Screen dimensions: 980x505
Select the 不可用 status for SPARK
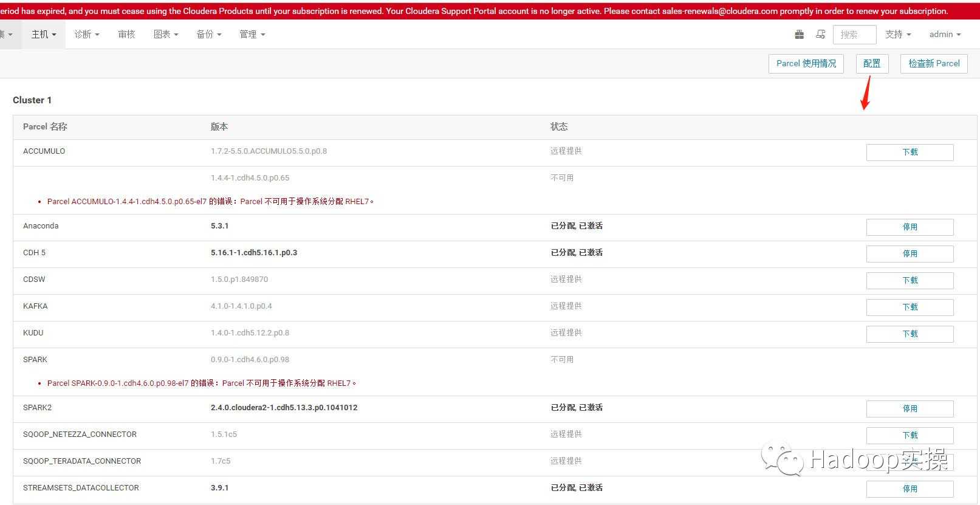coord(562,359)
